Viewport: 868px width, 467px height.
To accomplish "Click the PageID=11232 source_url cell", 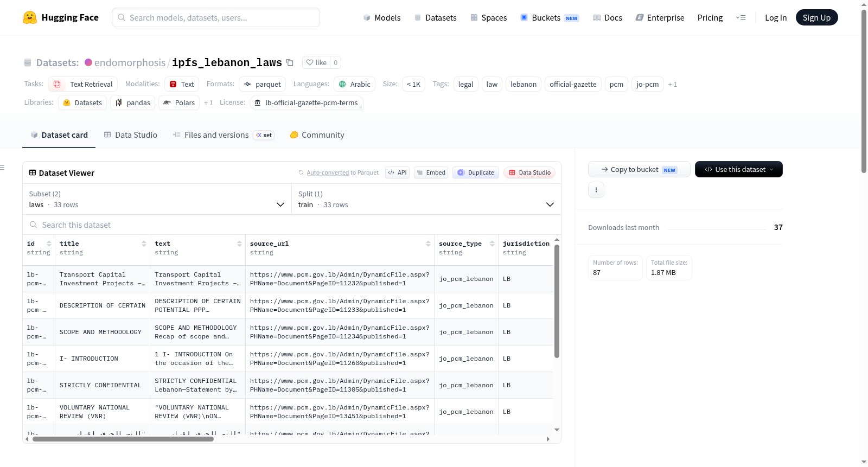I will click(340, 279).
